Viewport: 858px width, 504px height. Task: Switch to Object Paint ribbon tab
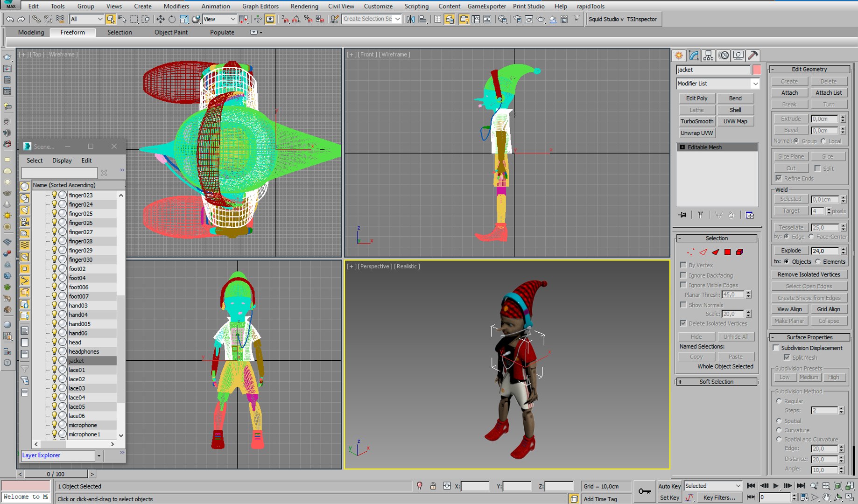(x=171, y=32)
